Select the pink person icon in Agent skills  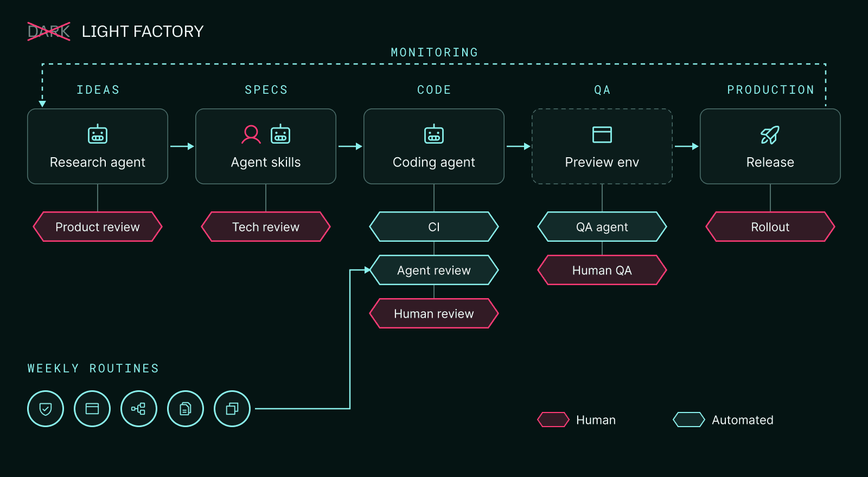click(251, 134)
